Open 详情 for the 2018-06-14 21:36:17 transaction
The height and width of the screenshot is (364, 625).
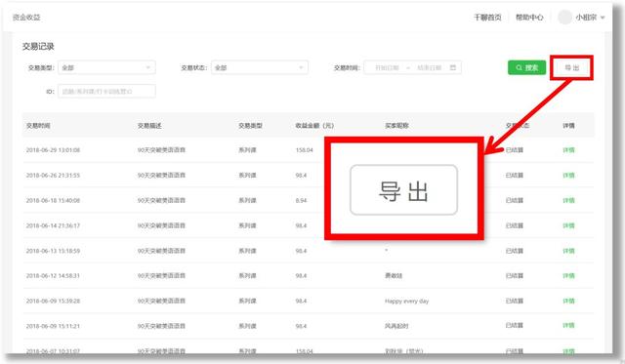pyautogui.click(x=568, y=225)
